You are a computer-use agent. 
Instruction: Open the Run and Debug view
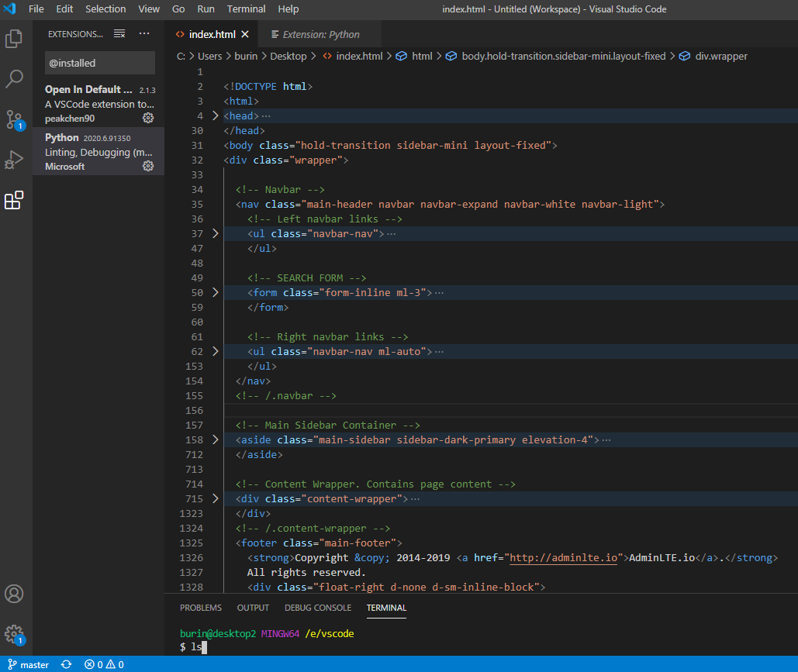(14, 160)
